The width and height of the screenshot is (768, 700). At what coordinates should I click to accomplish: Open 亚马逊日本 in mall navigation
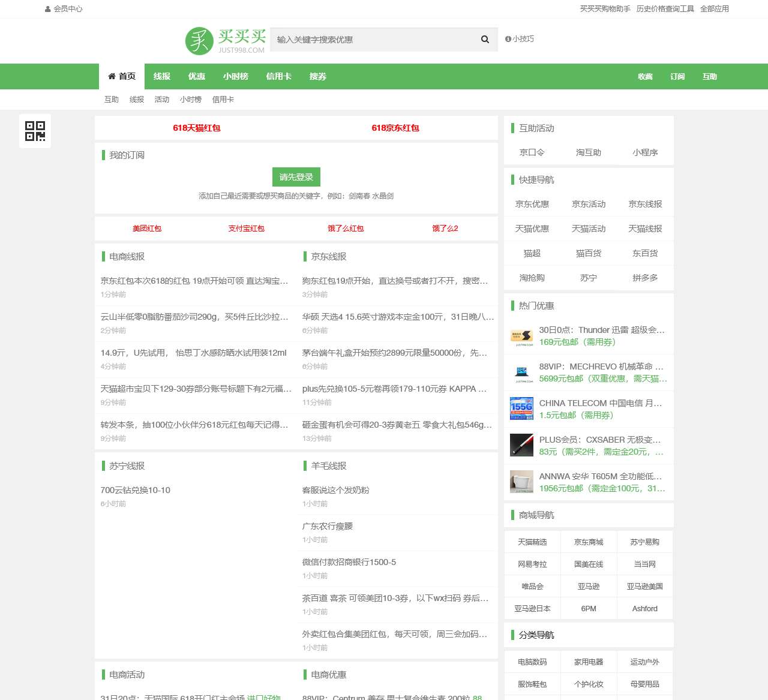point(532,608)
